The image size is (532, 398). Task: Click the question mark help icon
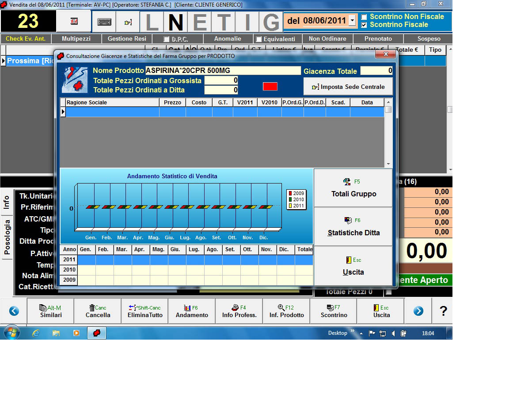(443, 311)
